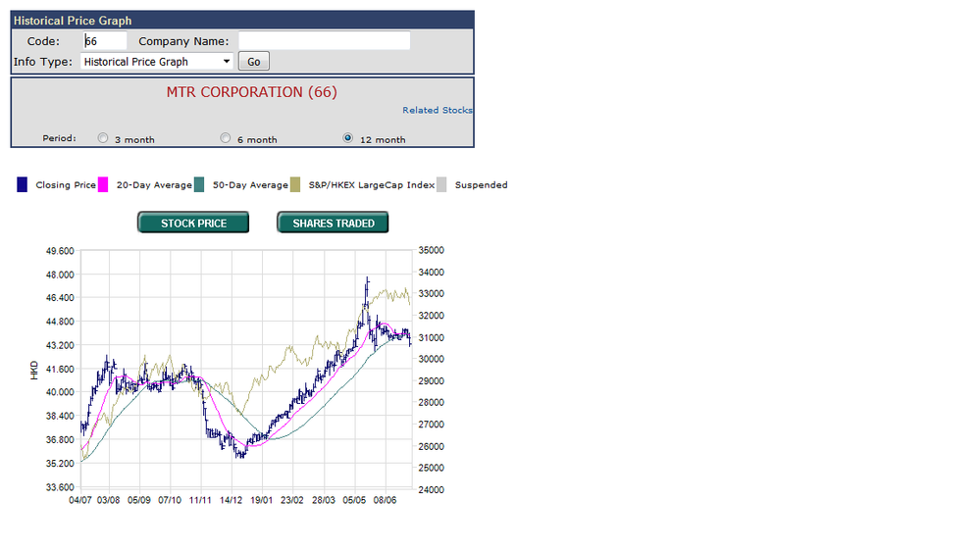Click the 49.600 price axis label
Screen dimensions: 980x551
(60, 251)
